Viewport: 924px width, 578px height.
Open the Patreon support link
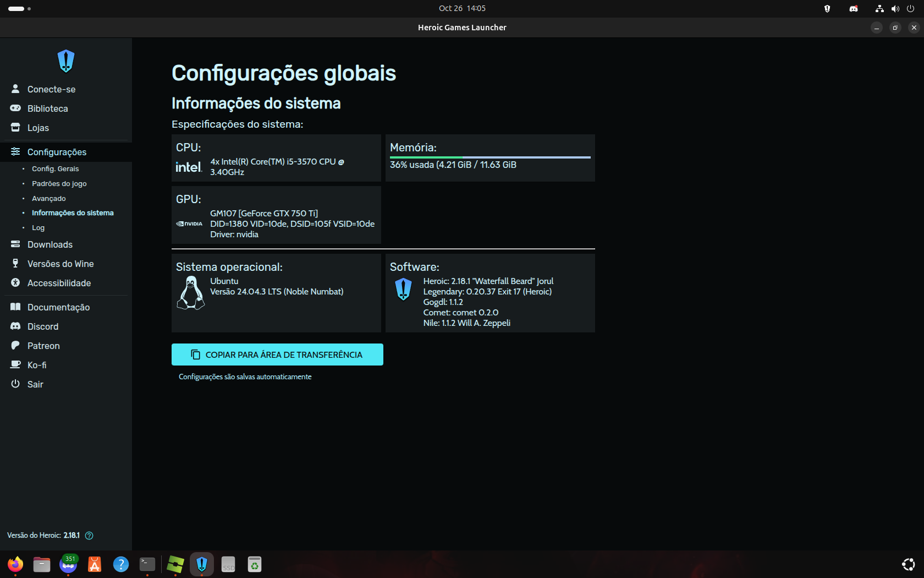[43, 346]
